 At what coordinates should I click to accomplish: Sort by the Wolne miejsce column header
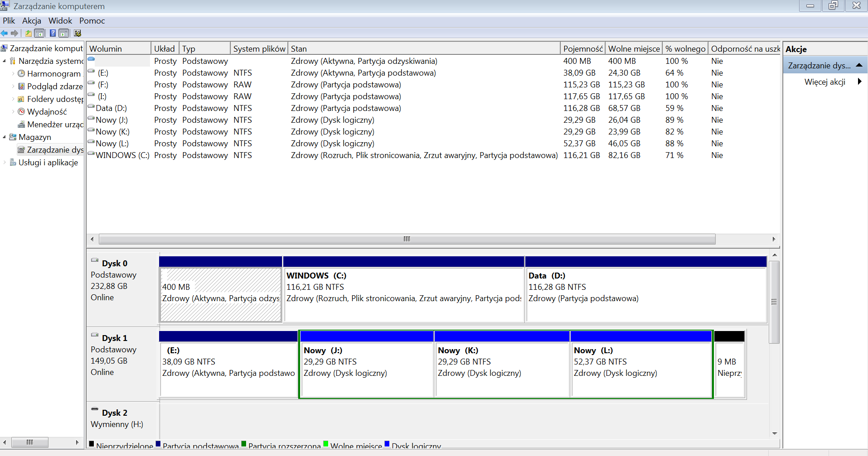[634, 48]
